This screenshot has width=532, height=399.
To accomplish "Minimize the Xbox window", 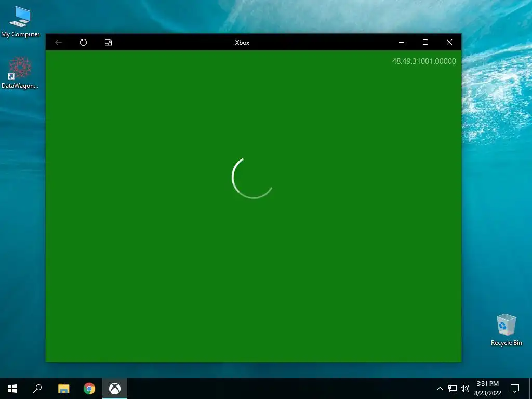I will pos(402,43).
